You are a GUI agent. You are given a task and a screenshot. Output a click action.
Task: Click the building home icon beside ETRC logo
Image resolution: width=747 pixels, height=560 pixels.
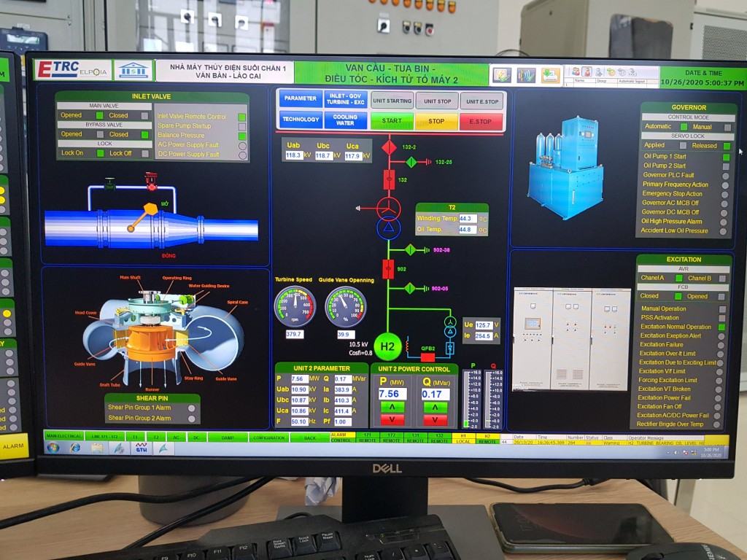tap(133, 70)
